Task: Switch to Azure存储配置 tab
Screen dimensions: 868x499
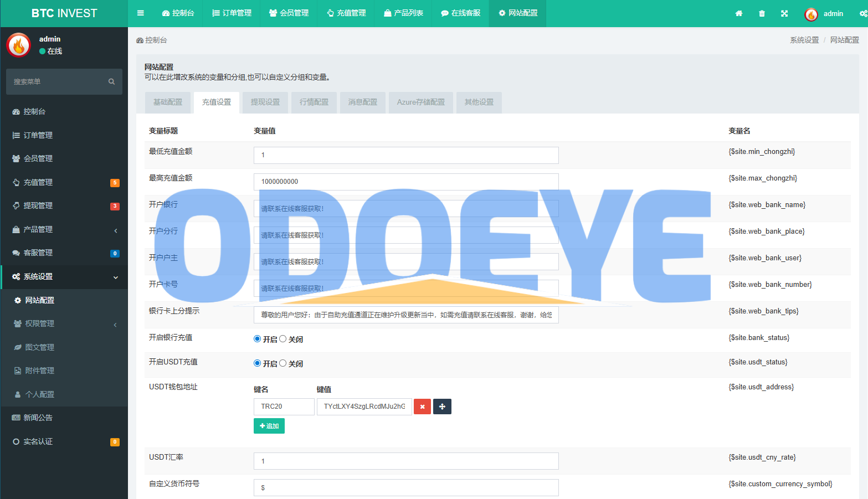Action: pyautogui.click(x=421, y=102)
